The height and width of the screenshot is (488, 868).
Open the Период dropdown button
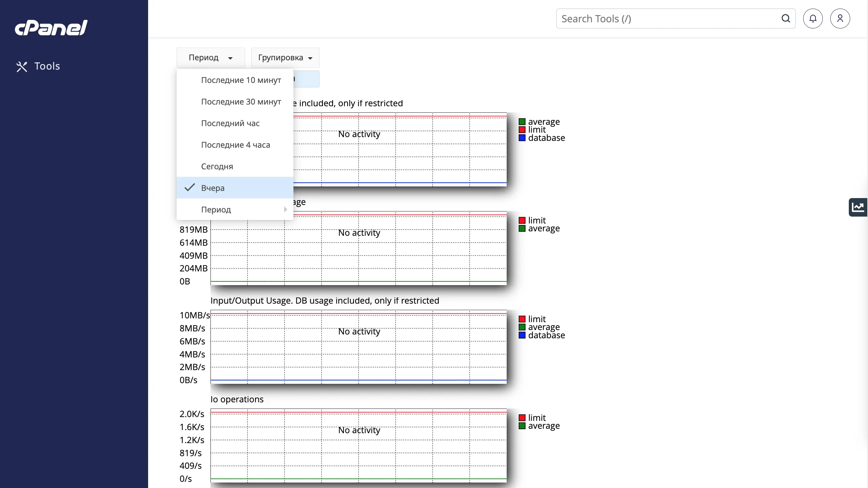[210, 58]
